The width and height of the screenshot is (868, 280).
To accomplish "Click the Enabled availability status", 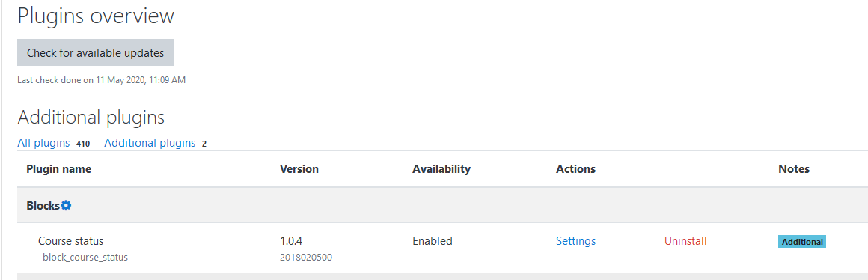I will point(433,241).
